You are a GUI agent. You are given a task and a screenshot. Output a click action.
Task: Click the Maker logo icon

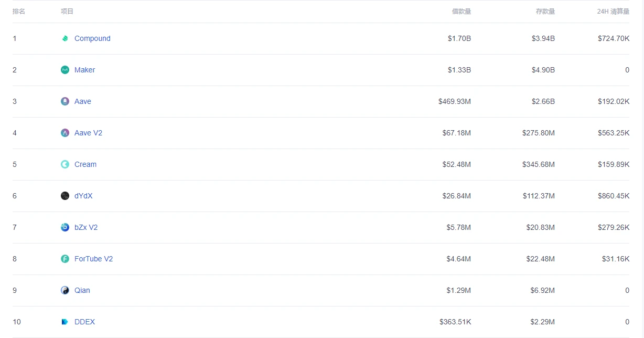[65, 70]
